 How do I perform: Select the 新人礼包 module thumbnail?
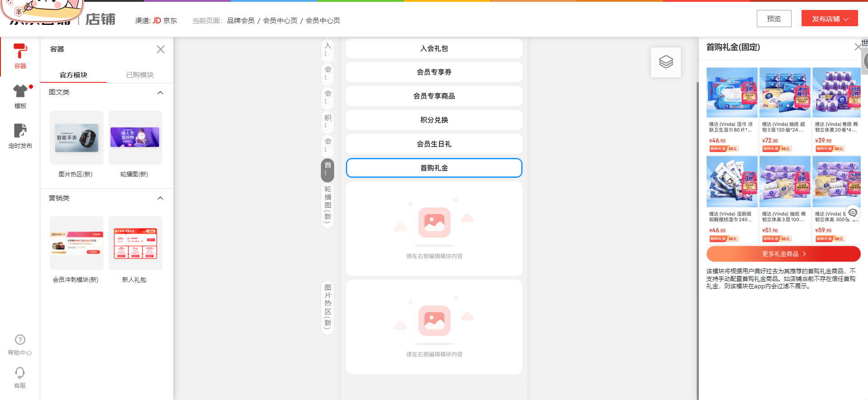[x=135, y=243]
